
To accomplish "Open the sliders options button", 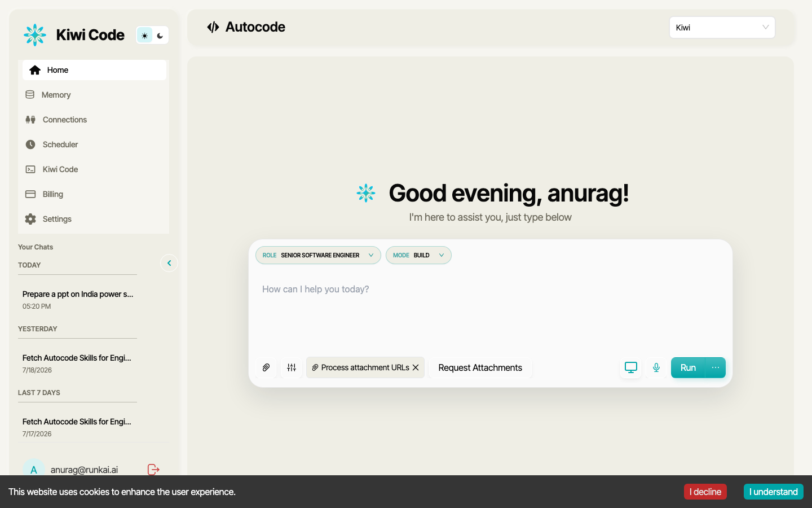I will point(292,367).
